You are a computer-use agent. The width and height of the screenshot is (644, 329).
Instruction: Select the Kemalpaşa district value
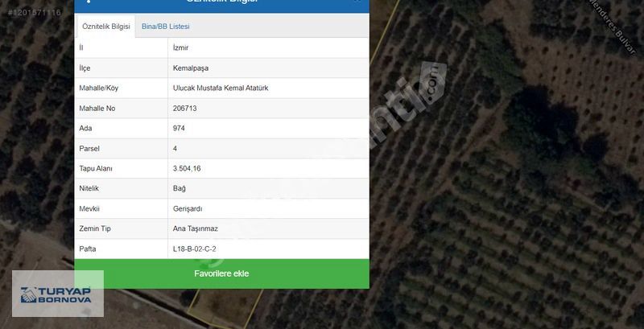click(191, 68)
